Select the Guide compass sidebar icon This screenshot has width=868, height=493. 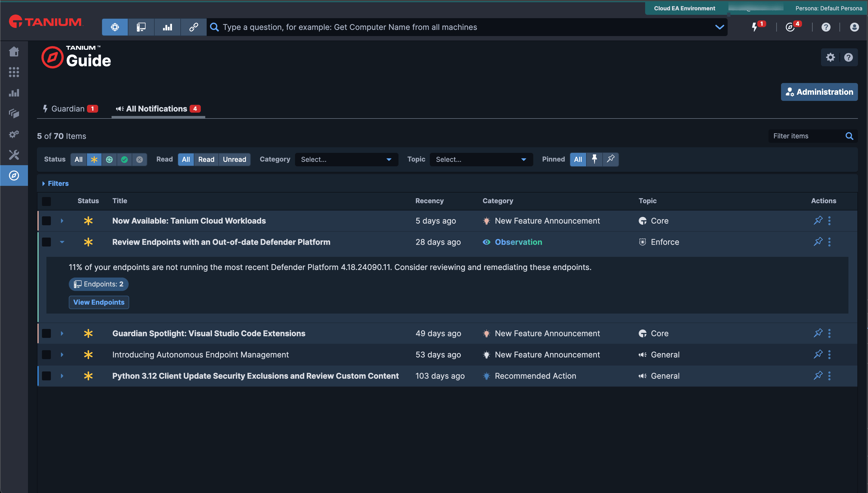14,176
